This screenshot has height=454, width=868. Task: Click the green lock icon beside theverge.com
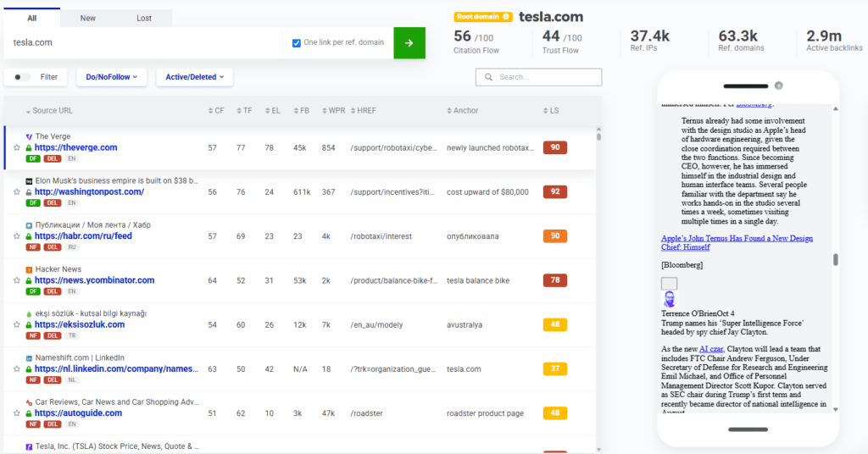point(29,147)
